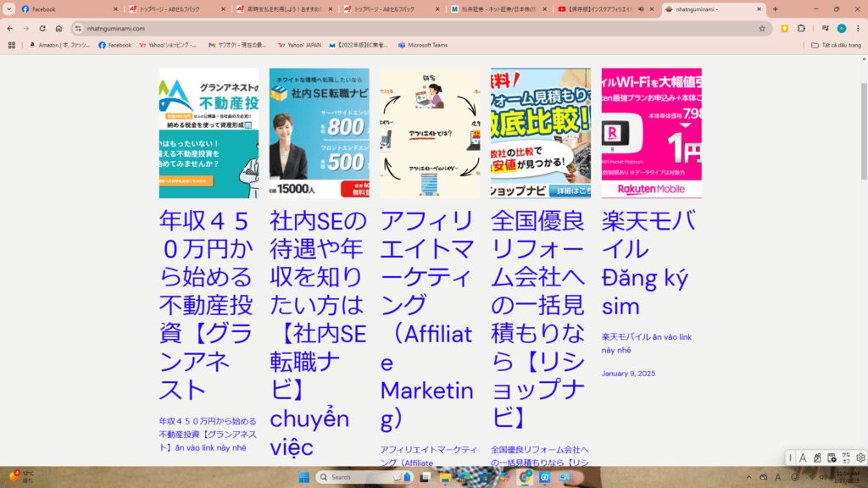Open the Yahoo! JAPAN bookmark
The image size is (868, 488).
299,46
